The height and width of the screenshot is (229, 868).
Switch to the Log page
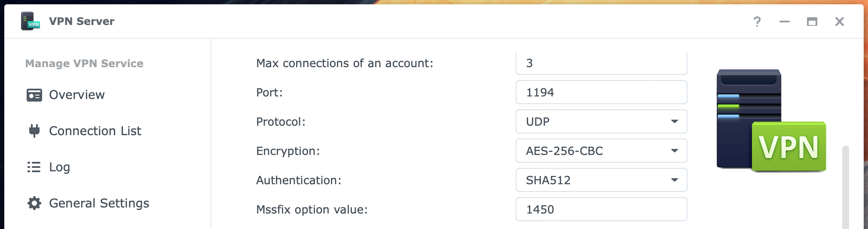pyautogui.click(x=59, y=167)
